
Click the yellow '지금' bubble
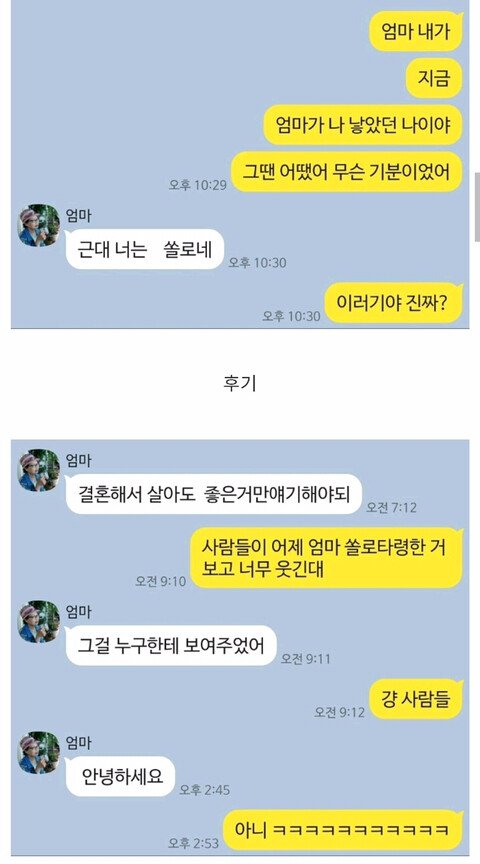pos(434,78)
